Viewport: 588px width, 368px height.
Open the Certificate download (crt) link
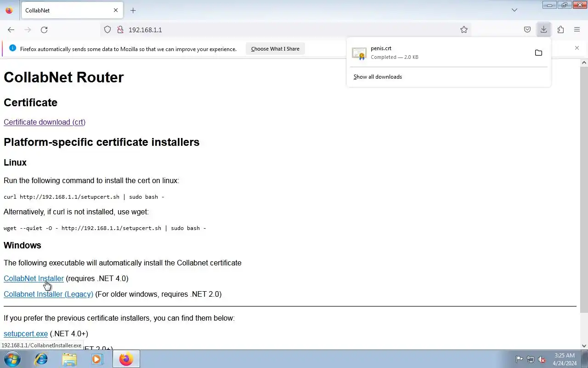(45, 122)
